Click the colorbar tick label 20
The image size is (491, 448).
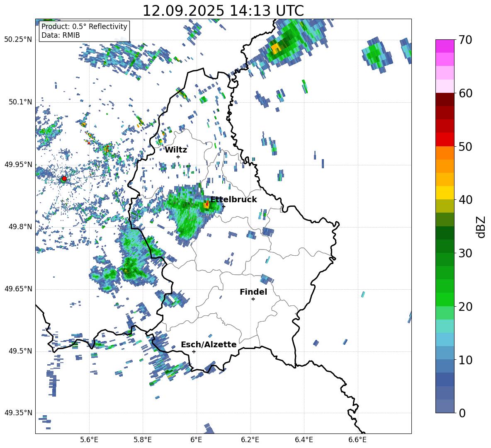pos(465,307)
